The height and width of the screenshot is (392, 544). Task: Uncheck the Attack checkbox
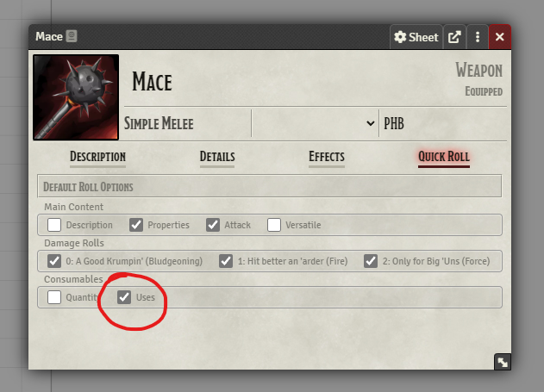coord(213,225)
